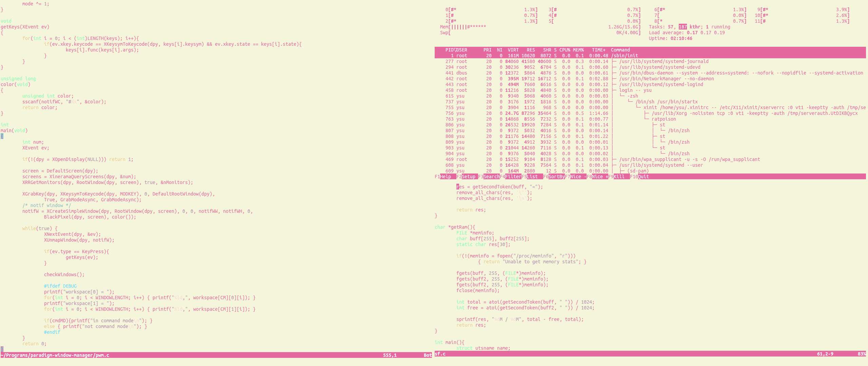Click the sf.c status line in the lower right vim
This screenshot has height=366, width=868.
pyautogui.click(x=650, y=354)
